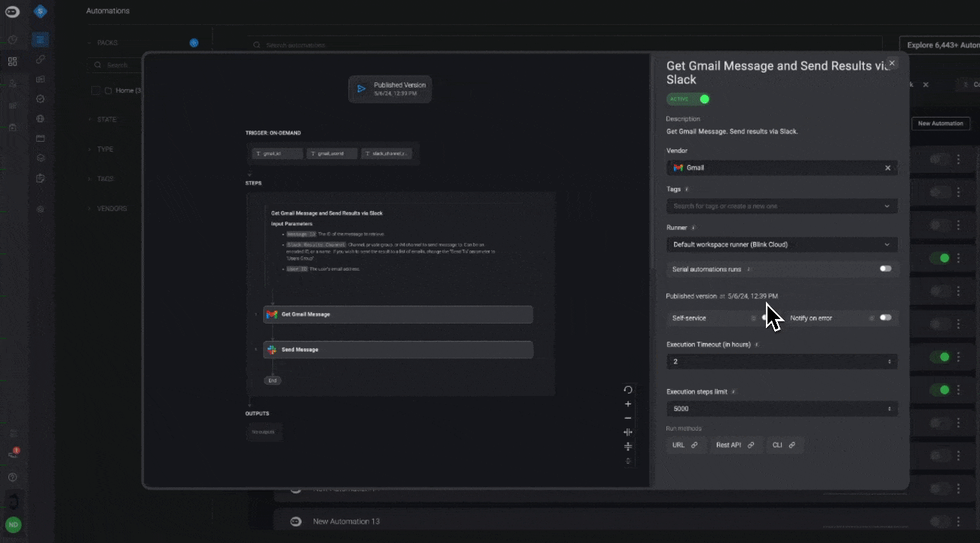Click the Slack icon on the Send Message step
980x543 pixels.
(271, 350)
